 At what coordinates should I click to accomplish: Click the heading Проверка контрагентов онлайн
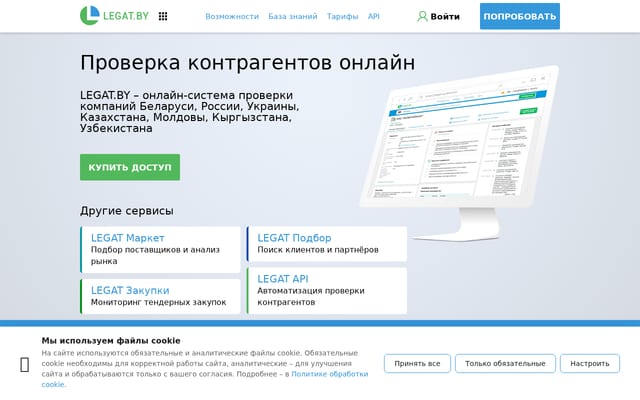click(247, 63)
